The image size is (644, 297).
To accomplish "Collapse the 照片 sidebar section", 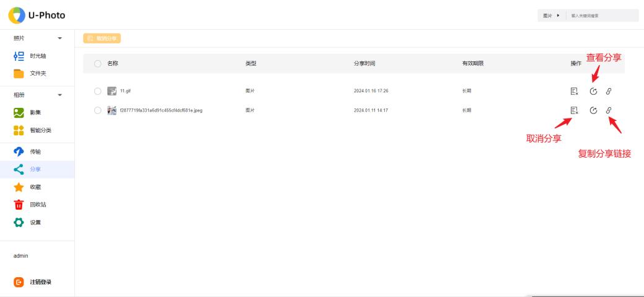I will point(60,38).
